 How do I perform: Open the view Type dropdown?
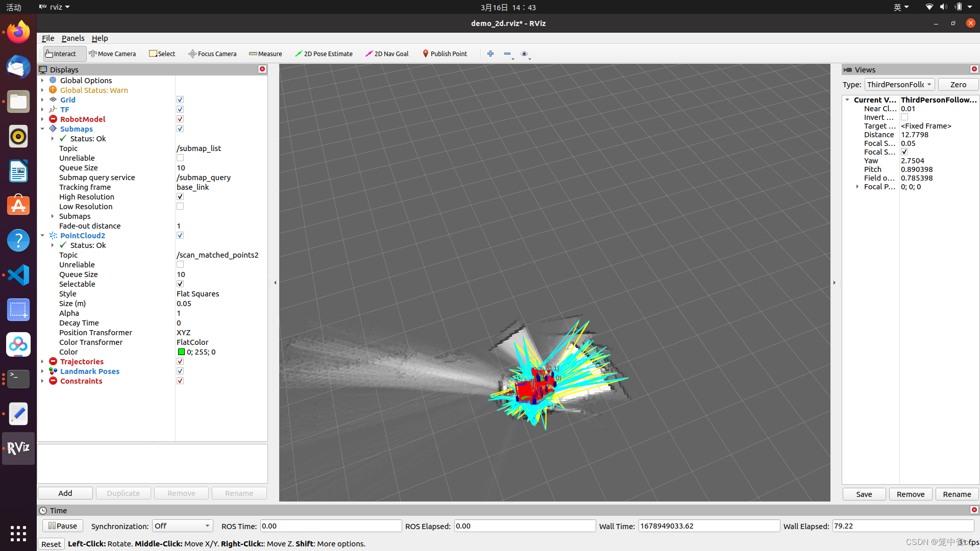pyautogui.click(x=899, y=85)
